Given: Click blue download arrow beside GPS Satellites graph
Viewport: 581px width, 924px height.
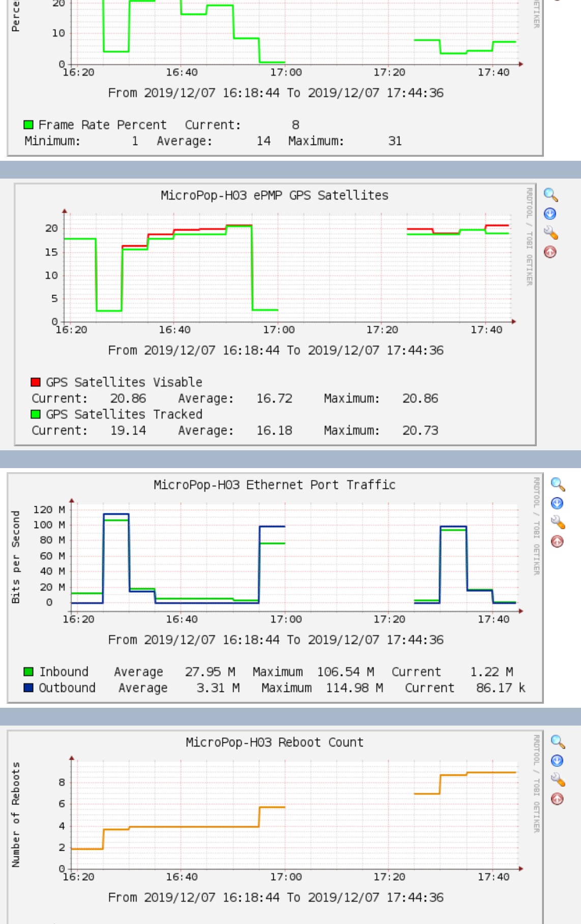Looking at the screenshot, I should [550, 214].
